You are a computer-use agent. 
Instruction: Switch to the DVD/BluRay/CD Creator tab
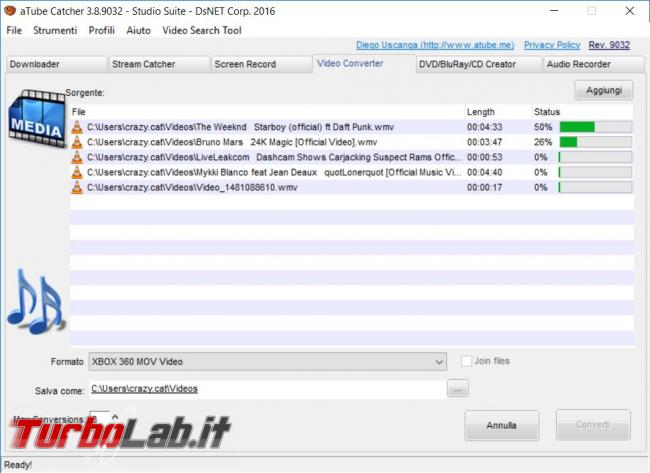tap(479, 64)
